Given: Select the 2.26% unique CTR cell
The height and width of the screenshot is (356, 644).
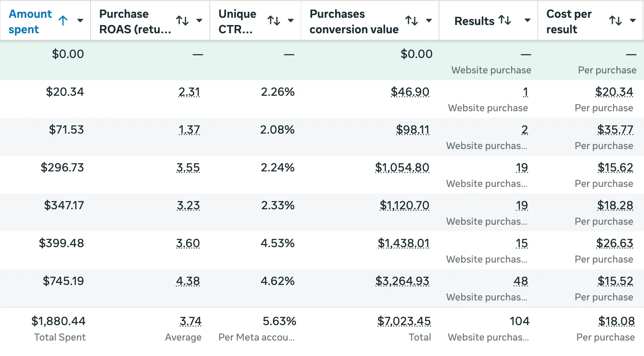Looking at the screenshot, I should click(x=278, y=92).
